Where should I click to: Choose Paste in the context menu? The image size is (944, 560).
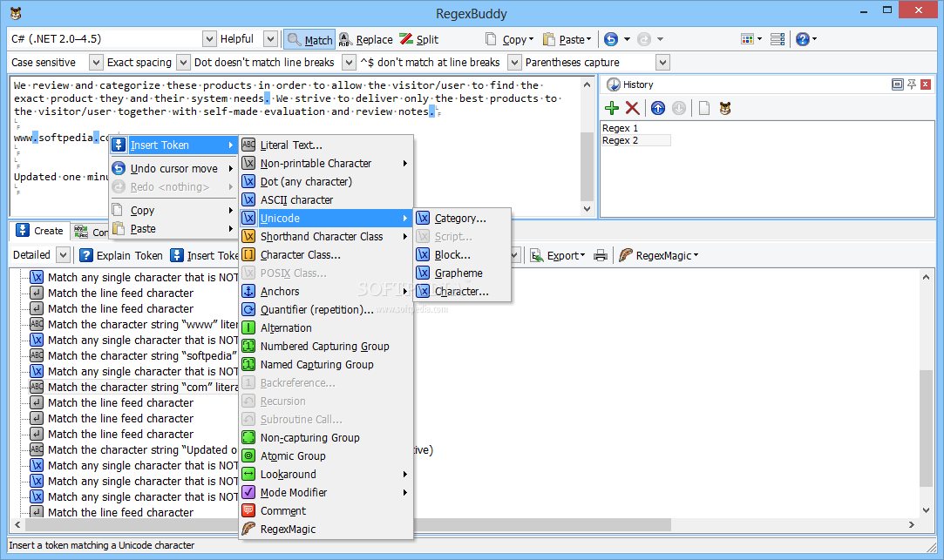(173, 228)
